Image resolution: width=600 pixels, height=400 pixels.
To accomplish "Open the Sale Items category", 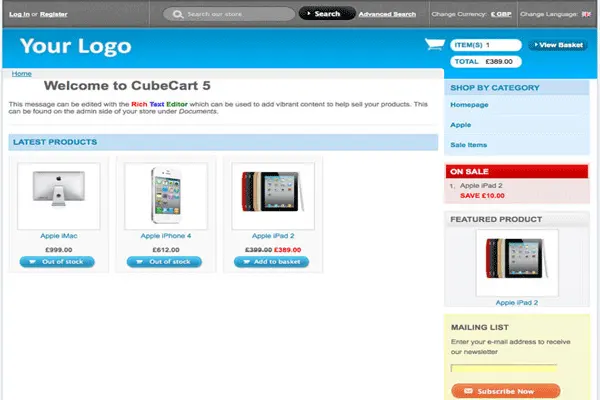I will (x=468, y=145).
